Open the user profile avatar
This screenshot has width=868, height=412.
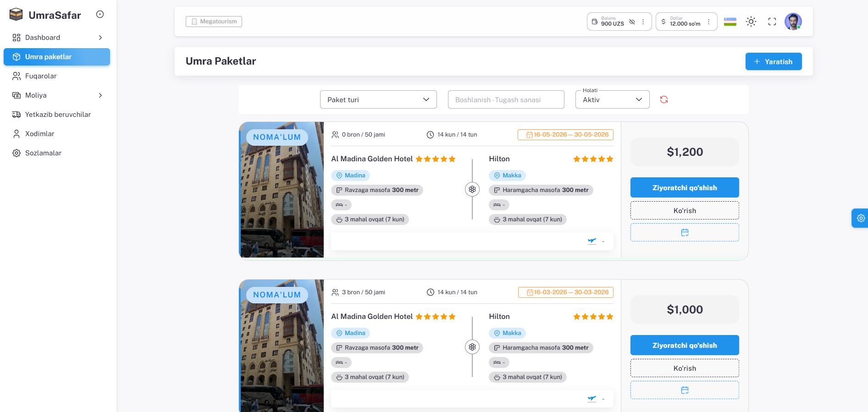[793, 22]
